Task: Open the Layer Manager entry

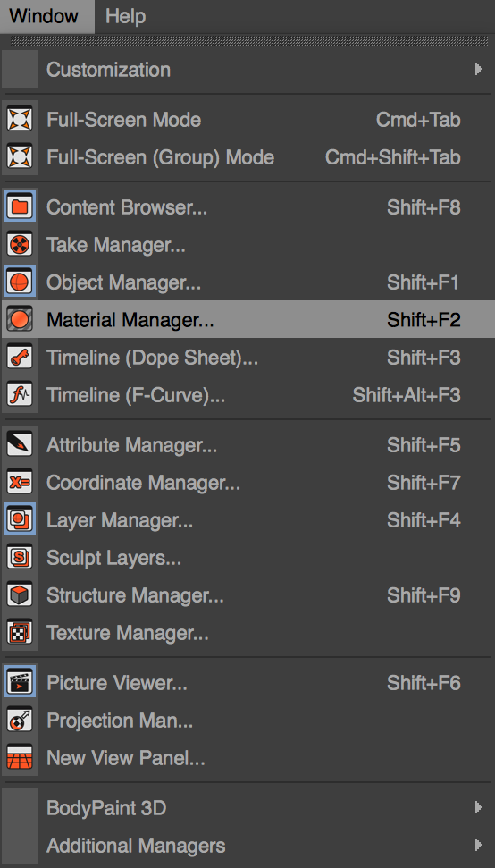Action: tap(247, 520)
